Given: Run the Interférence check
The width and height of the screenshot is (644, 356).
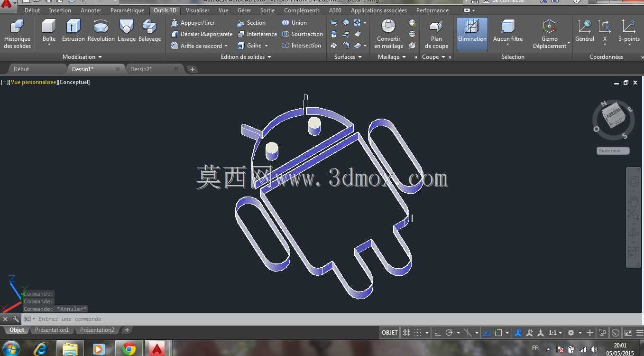Looking at the screenshot, I should (x=257, y=34).
